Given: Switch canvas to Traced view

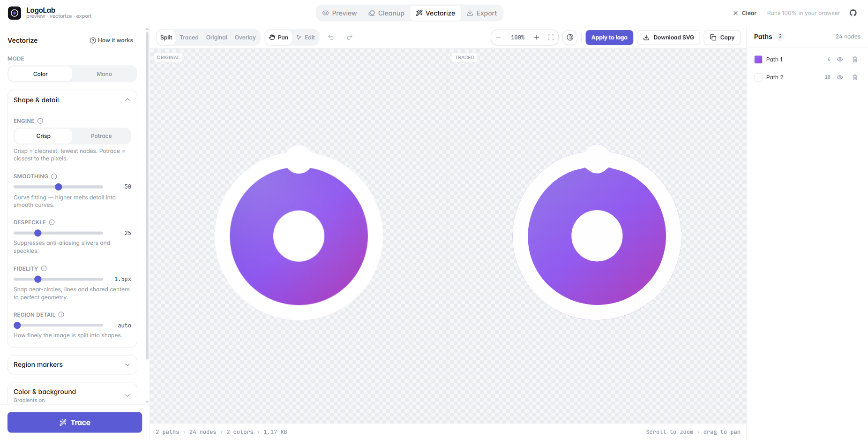Looking at the screenshot, I should click(189, 38).
